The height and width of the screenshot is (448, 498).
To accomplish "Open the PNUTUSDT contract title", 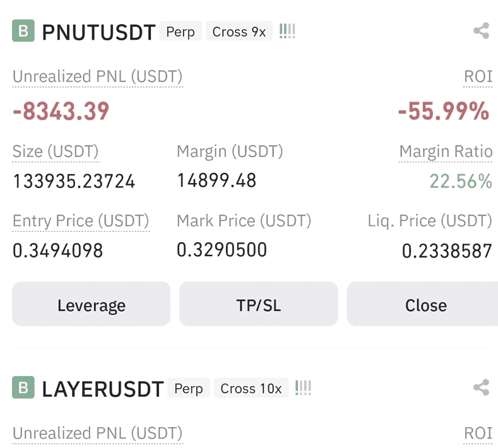I will [98, 32].
